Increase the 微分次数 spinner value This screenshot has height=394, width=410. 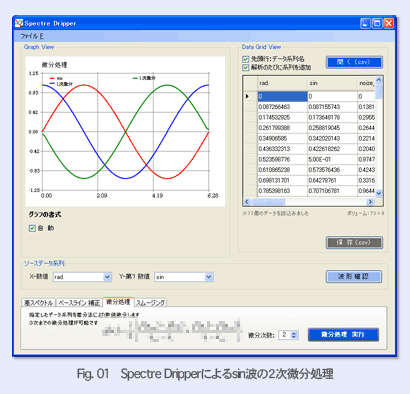click(294, 333)
